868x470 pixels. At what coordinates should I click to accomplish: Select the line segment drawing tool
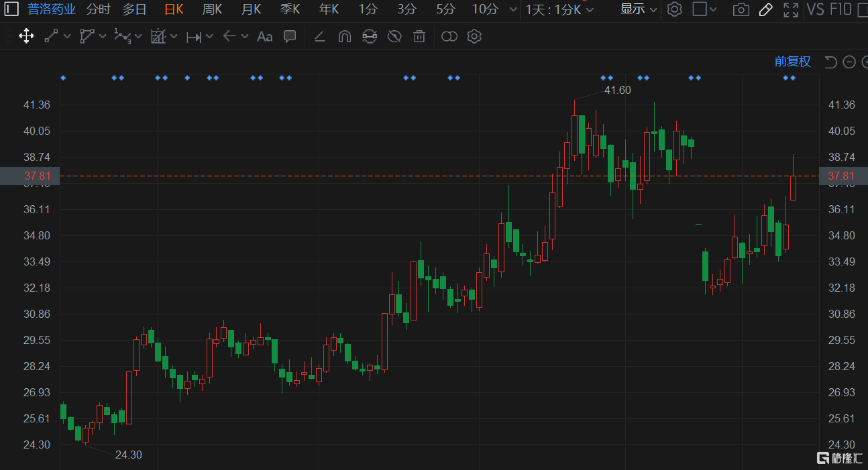(x=51, y=36)
